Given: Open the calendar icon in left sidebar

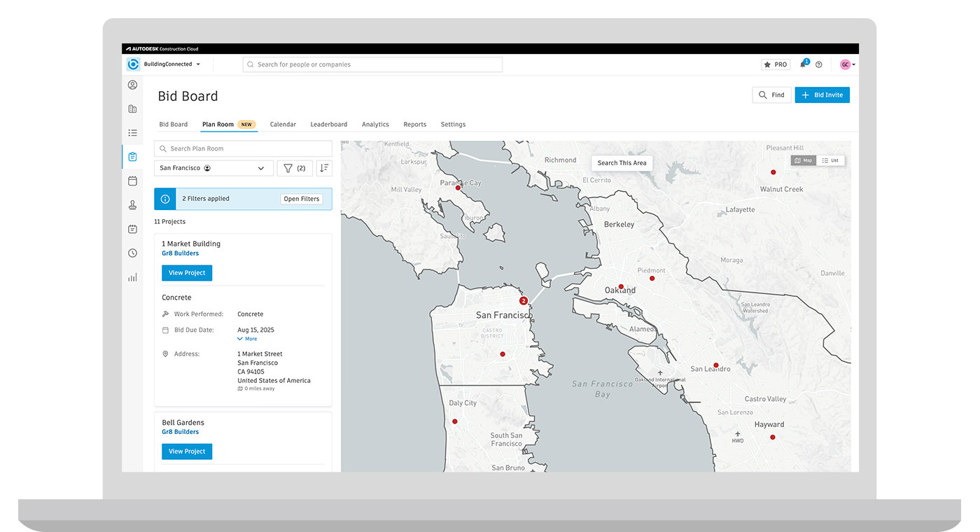Looking at the screenshot, I should tap(132, 181).
